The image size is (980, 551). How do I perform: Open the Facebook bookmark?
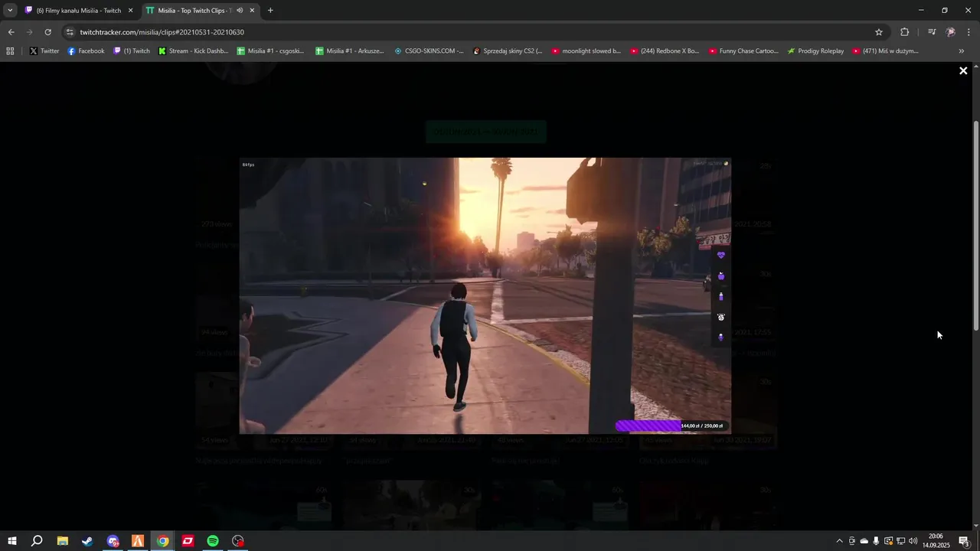click(x=86, y=51)
